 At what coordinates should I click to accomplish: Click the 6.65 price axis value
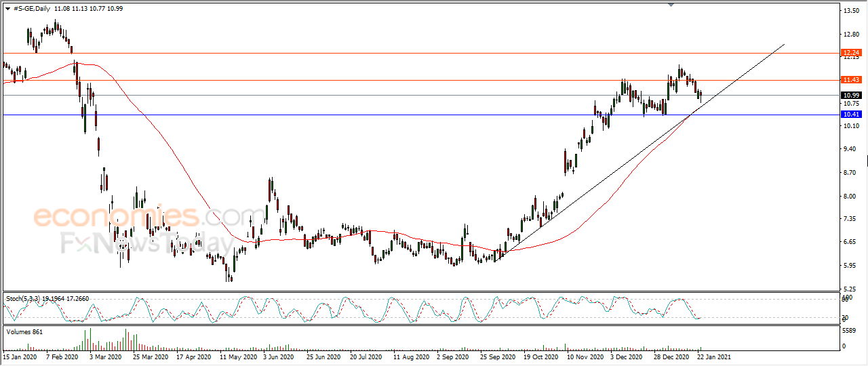849,242
